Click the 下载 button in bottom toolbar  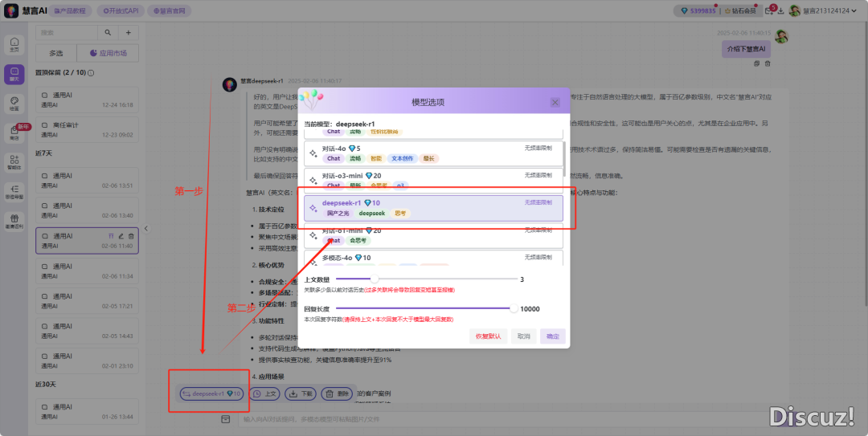[x=301, y=394]
